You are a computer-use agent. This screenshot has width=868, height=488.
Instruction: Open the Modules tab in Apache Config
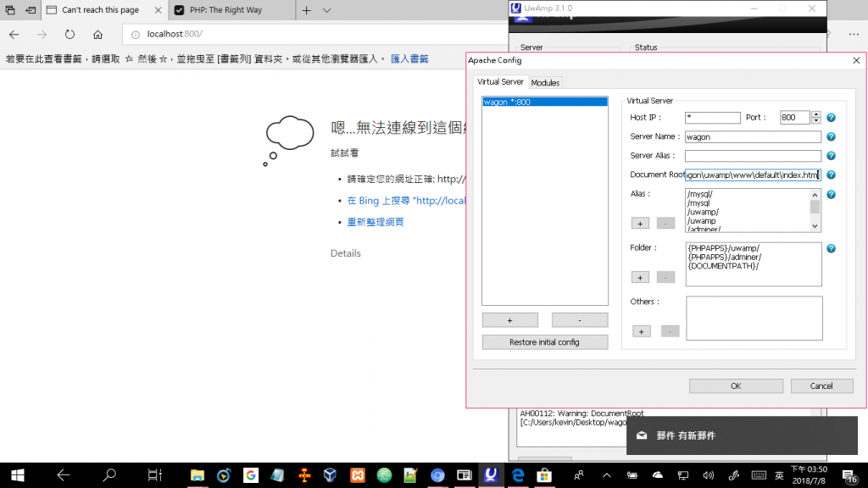point(545,82)
